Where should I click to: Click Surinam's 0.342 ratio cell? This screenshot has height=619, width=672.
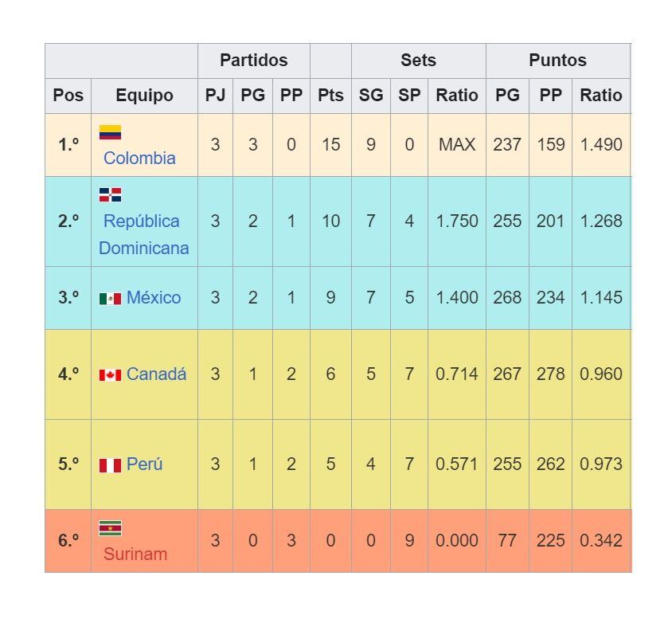600,540
